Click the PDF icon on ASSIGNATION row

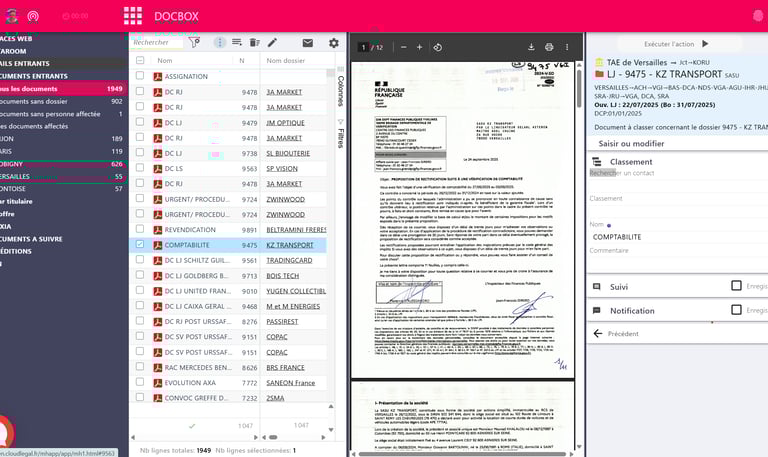click(158, 76)
